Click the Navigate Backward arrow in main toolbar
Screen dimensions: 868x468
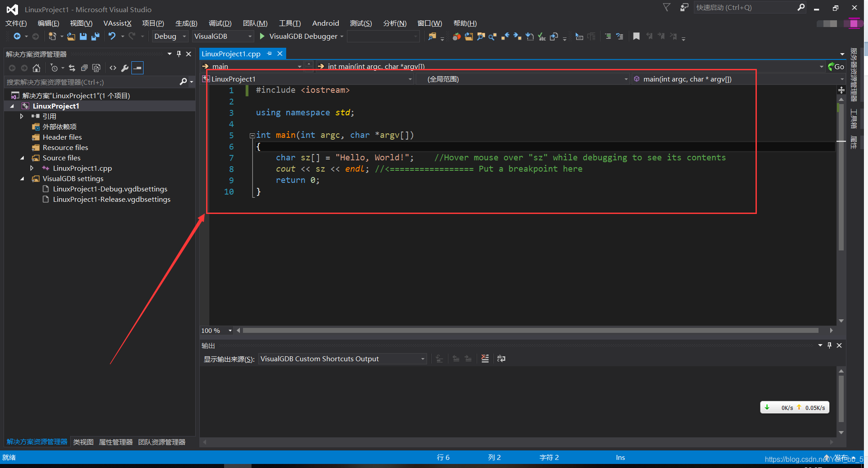17,36
